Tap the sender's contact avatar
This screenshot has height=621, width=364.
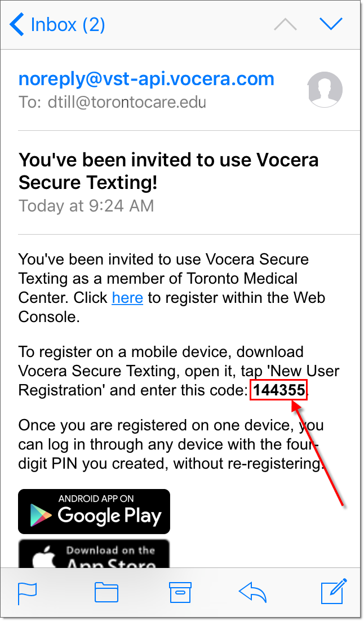[x=325, y=90]
